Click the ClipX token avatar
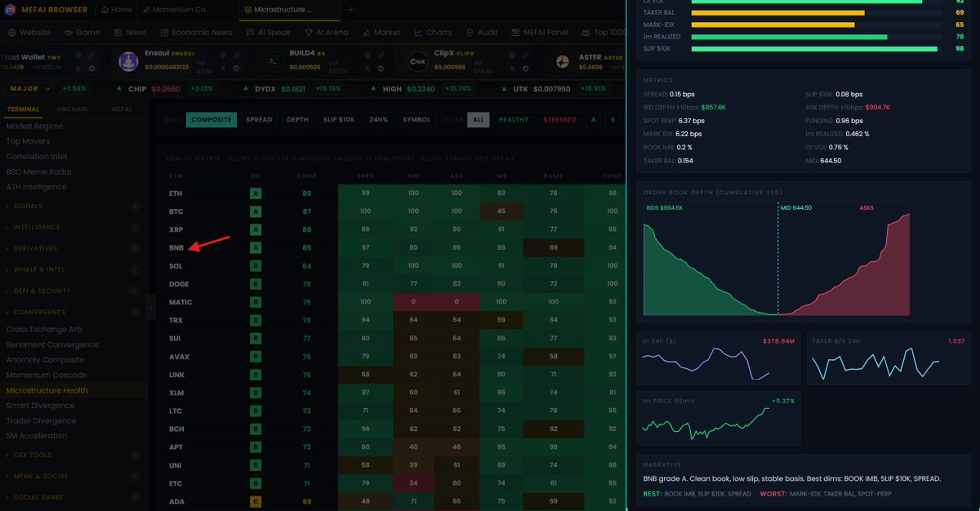This screenshot has width=980, height=511. (x=418, y=61)
